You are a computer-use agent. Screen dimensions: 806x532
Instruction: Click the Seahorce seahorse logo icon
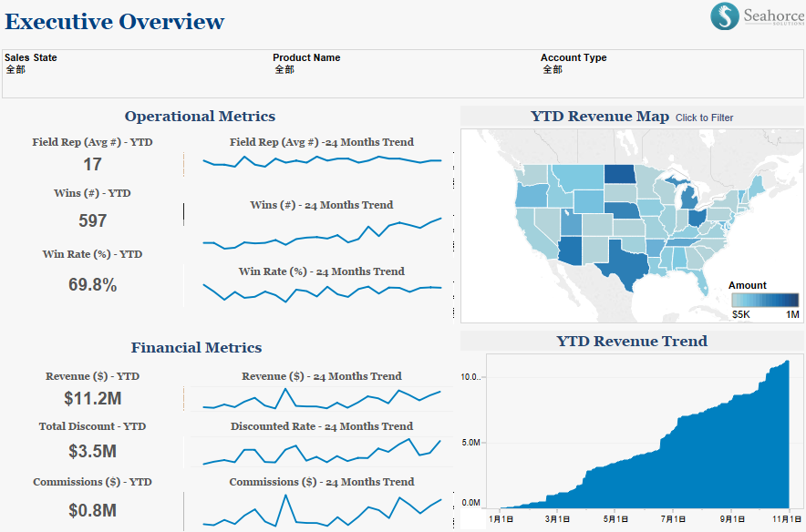point(726,16)
